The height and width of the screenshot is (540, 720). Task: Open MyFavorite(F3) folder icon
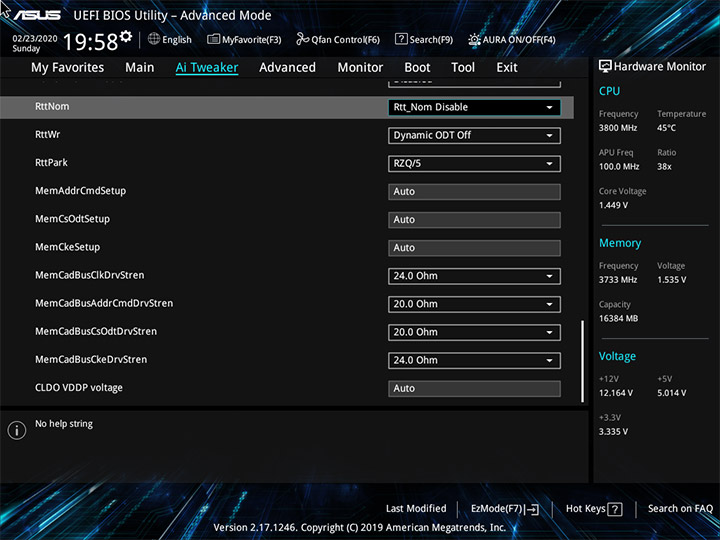213,39
